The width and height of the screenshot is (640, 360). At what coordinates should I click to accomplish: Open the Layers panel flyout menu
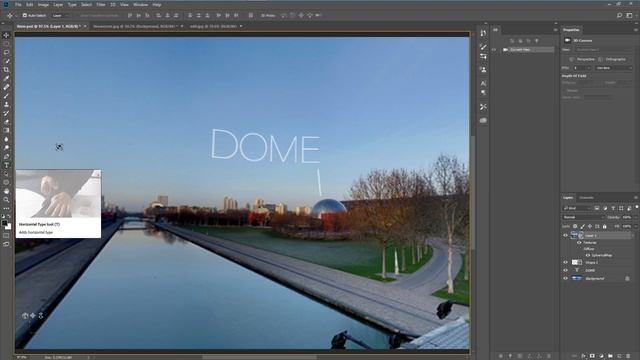[636, 198]
